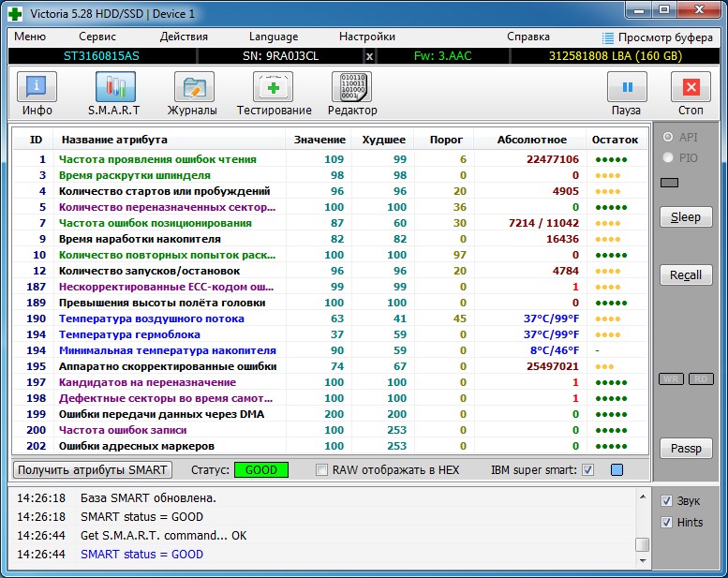Select the API radio button
This screenshot has height=578, width=728.
[x=668, y=137]
